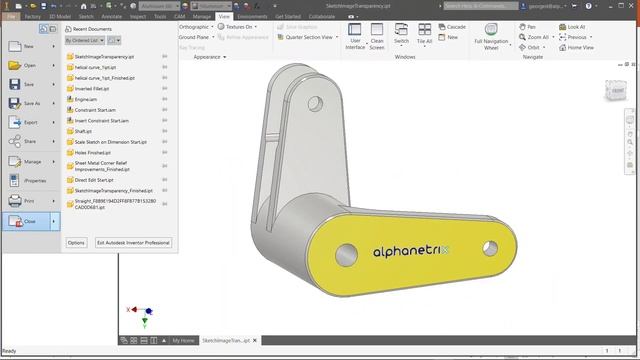Pin Shaft.ipt in the recent list
The width and height of the screenshot is (640, 360).
[x=165, y=131]
